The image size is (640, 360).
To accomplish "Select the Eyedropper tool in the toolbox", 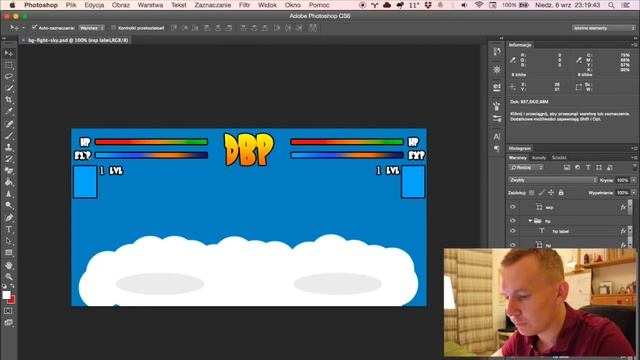I will (9, 111).
